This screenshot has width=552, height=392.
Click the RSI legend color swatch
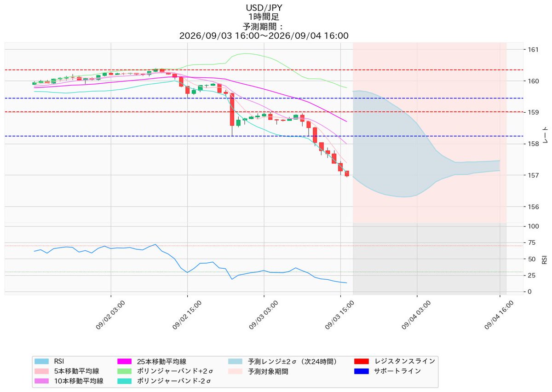pyautogui.click(x=42, y=361)
